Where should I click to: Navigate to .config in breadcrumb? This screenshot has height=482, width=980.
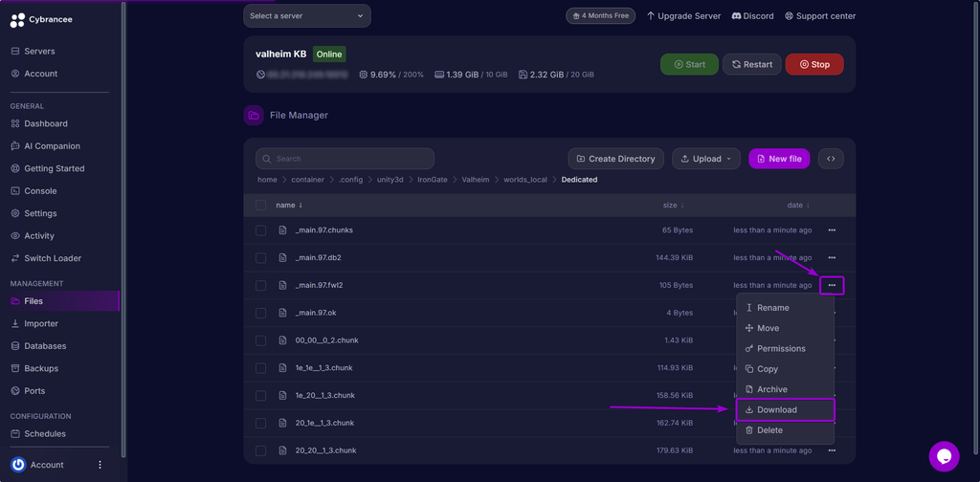coord(350,180)
